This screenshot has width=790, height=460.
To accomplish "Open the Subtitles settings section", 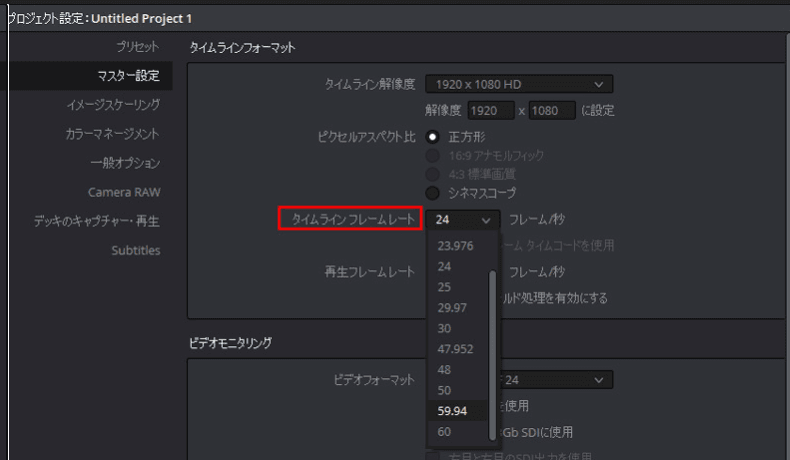I will click(135, 250).
